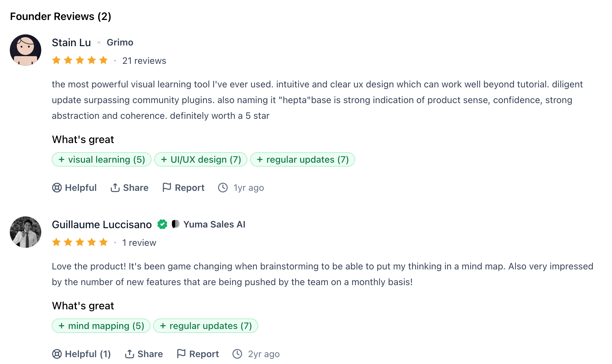Share Stain Lu's review

[129, 188]
